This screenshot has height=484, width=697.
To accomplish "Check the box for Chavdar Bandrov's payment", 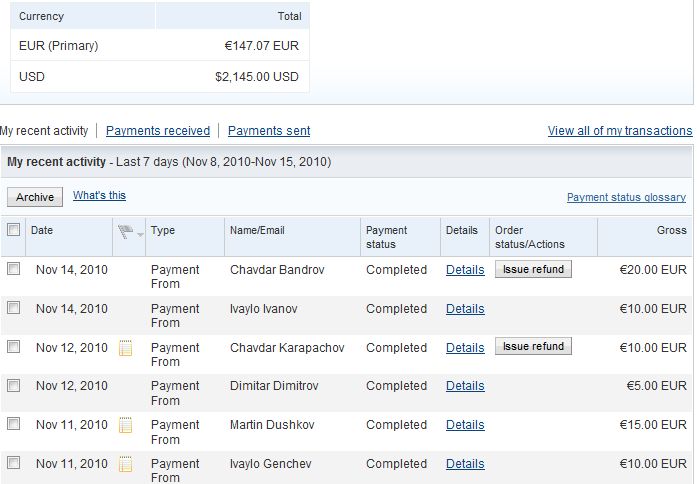I will [14, 269].
